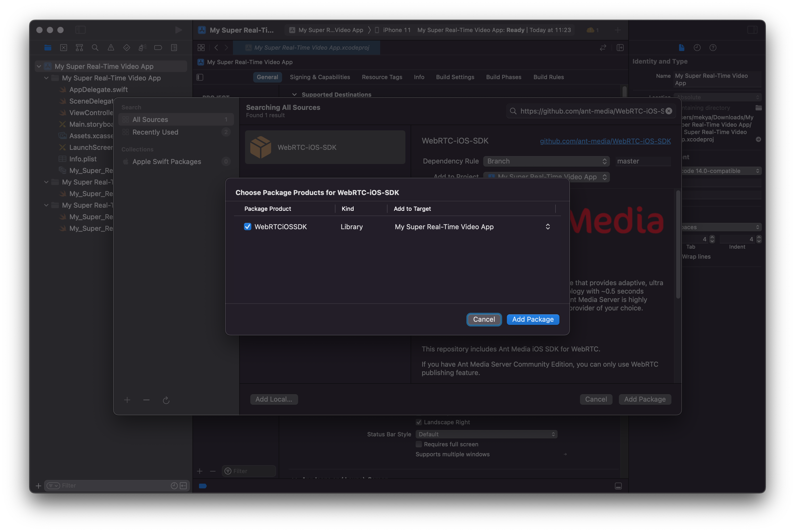Click the refresh icon in package sources sidebar
This screenshot has width=795, height=532.
tap(166, 400)
